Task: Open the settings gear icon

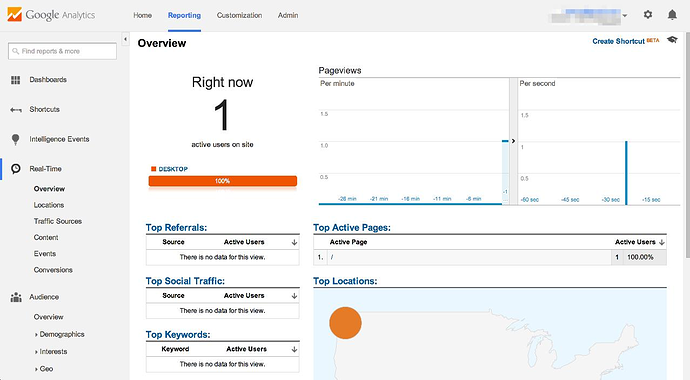Action: pyautogui.click(x=648, y=15)
